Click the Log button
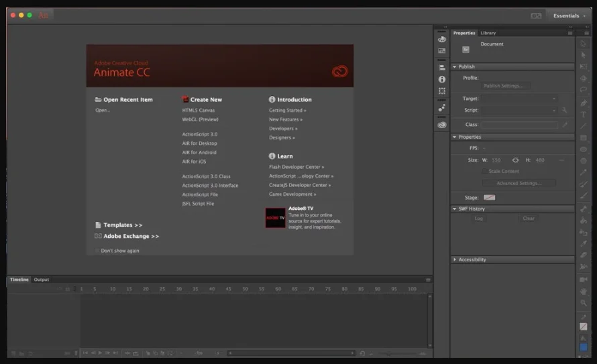Screen dimensions: 597x364 478,219
